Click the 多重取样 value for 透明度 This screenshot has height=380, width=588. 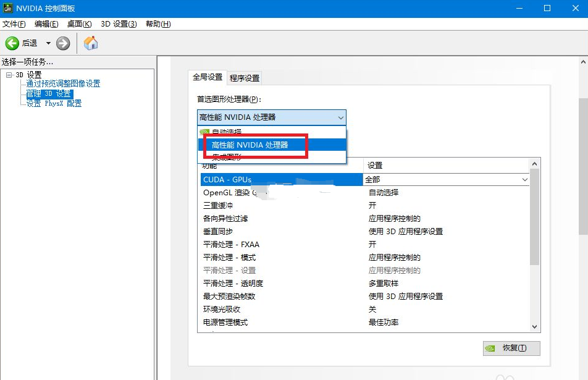(x=383, y=284)
